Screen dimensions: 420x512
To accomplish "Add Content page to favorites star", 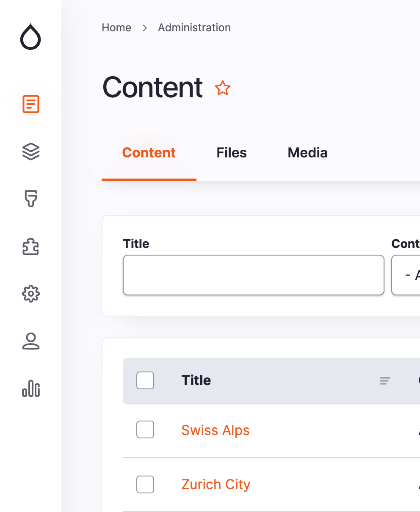I will 223,88.
